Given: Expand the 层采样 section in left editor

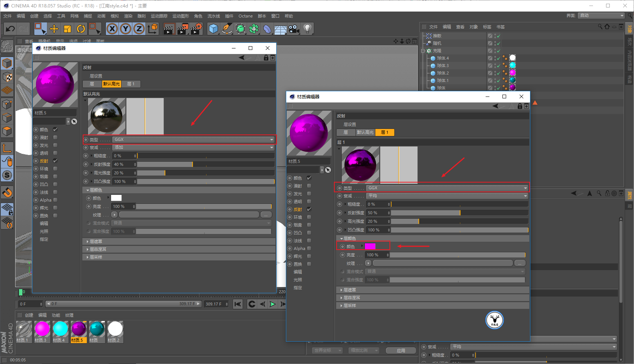Looking at the screenshot, I should pos(179,257).
